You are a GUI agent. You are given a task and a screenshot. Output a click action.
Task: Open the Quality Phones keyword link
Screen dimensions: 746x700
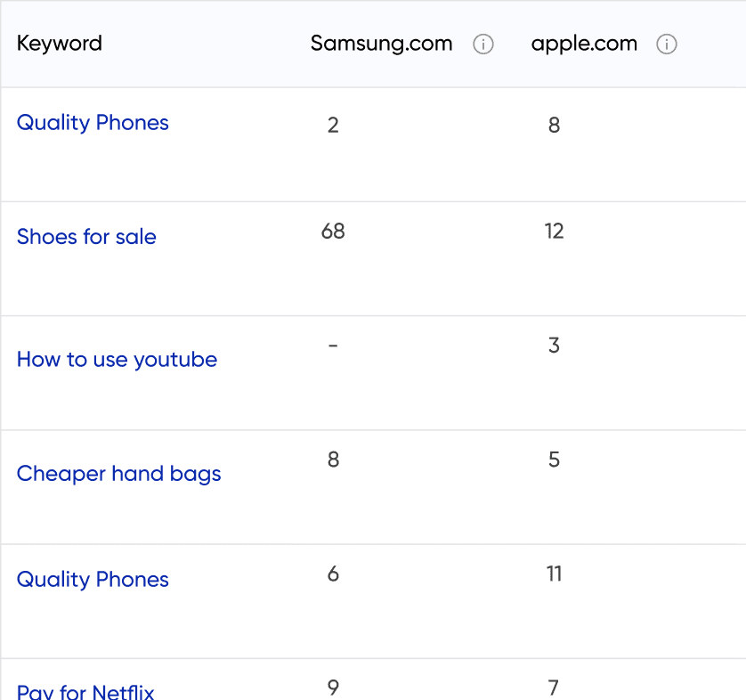click(x=93, y=123)
